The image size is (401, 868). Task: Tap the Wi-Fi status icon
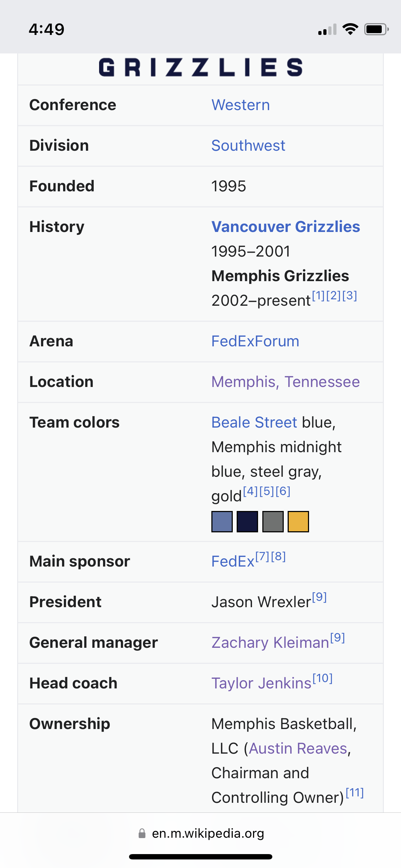350,29
